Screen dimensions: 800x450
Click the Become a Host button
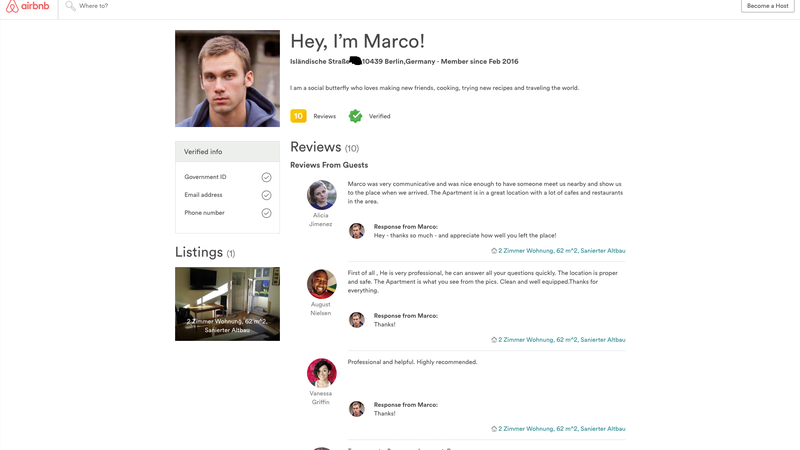tap(767, 6)
